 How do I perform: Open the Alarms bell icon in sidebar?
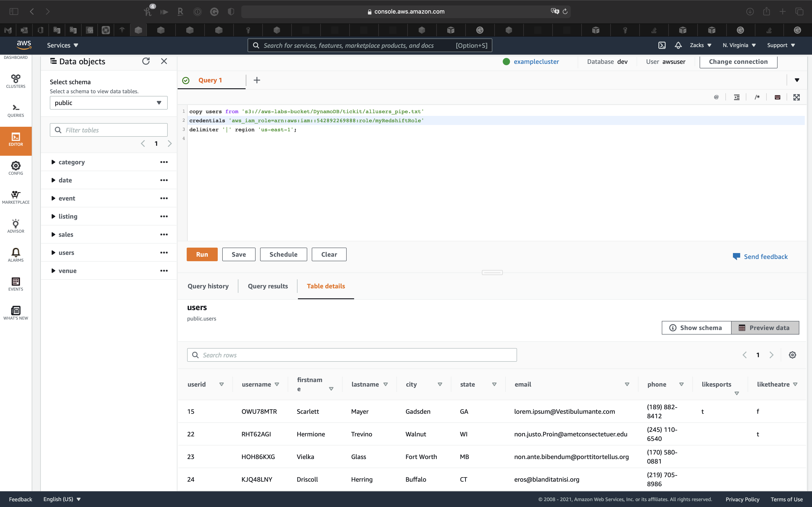(x=16, y=255)
